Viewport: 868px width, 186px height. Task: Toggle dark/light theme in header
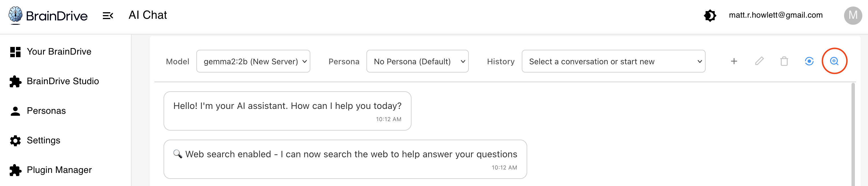point(710,15)
